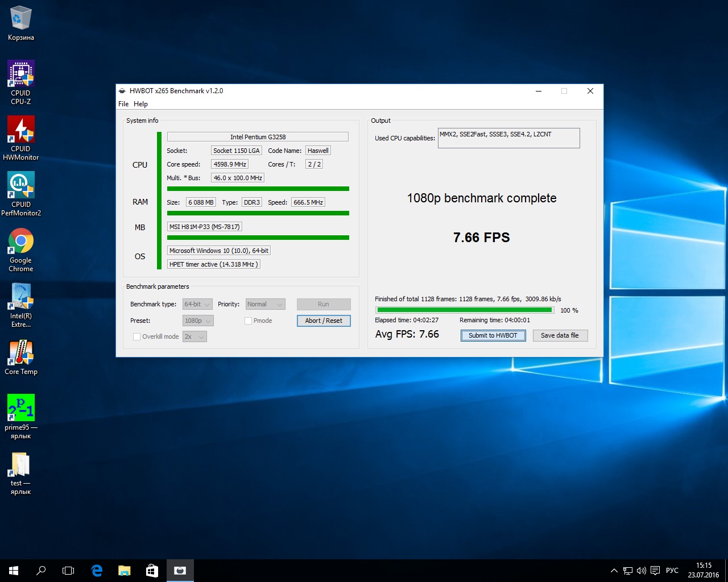
Task: Select Intel(R) Extreme Tuning desktop icon
Action: coord(21,305)
